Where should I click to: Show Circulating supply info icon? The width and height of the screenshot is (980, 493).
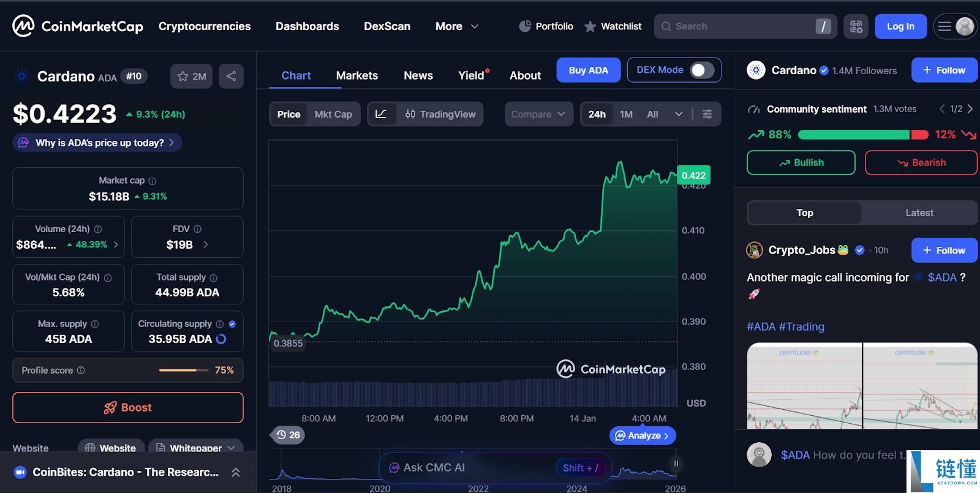pos(219,324)
